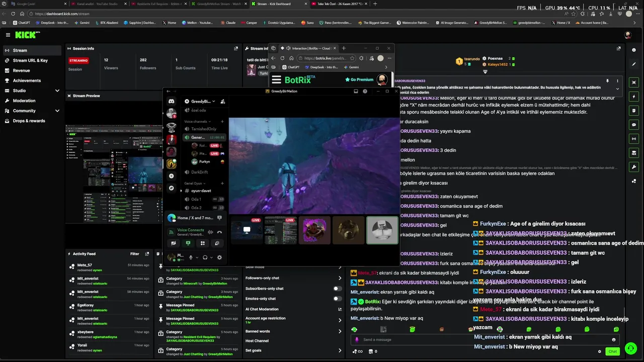Open the Moderation page
This screenshot has width=644, height=362.
tap(31, 101)
